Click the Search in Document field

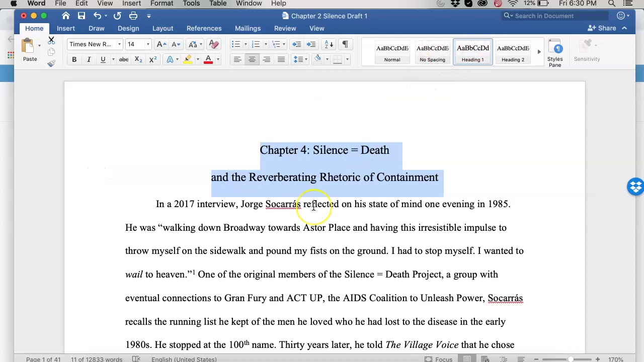coord(556,16)
